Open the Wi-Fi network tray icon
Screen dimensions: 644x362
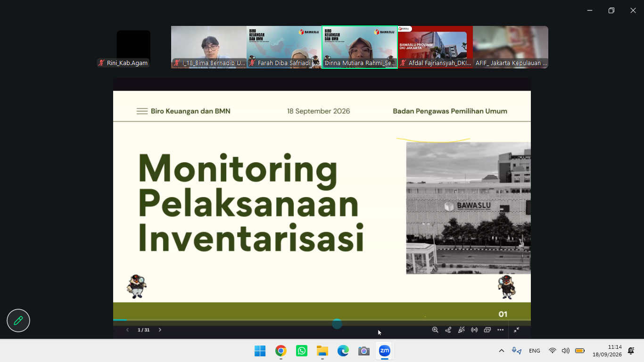pos(552,351)
